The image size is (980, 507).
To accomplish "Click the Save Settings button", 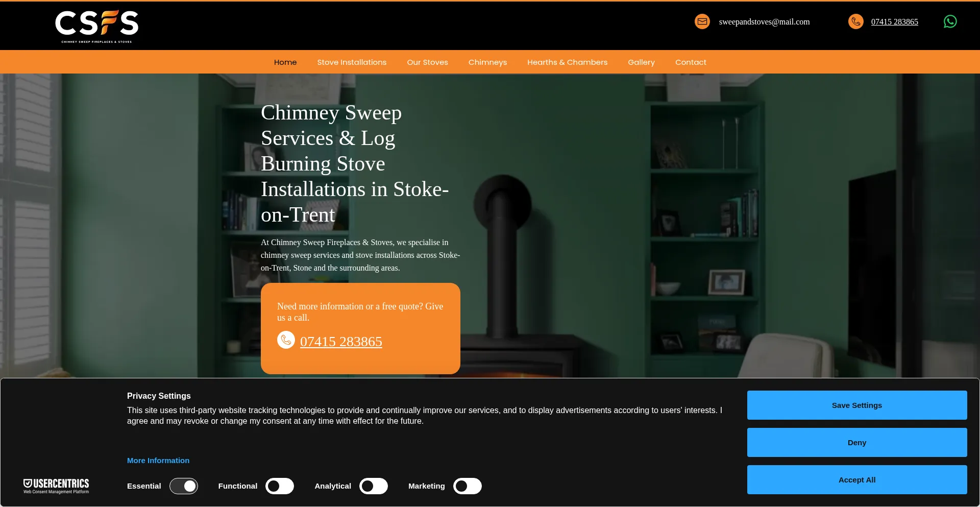I will click(857, 405).
